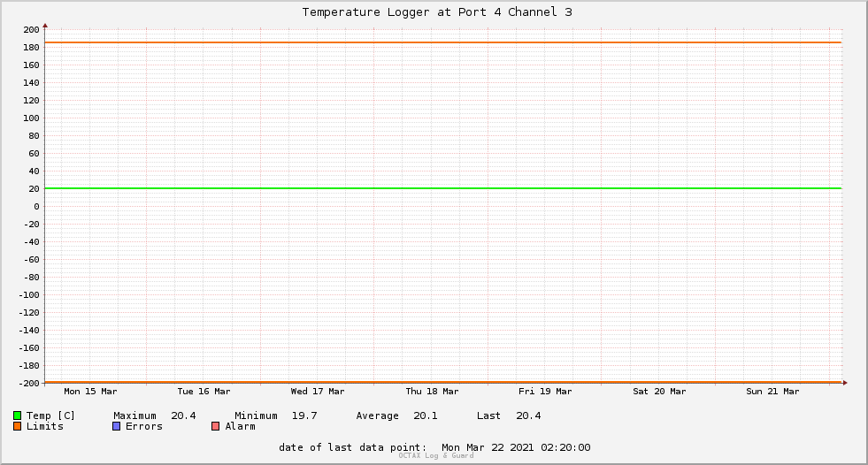This screenshot has width=868, height=465.
Task: Click the blue Errors legend swatch
Action: (x=116, y=426)
